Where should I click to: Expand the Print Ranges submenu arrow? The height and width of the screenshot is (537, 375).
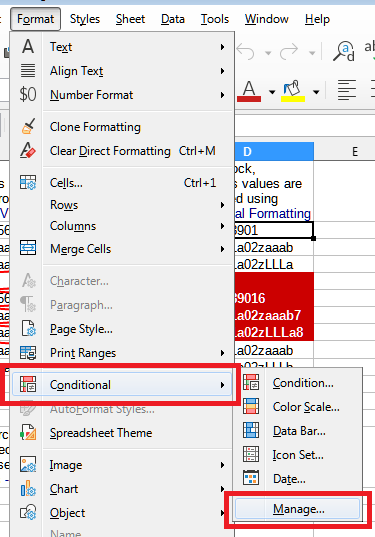pos(223,353)
